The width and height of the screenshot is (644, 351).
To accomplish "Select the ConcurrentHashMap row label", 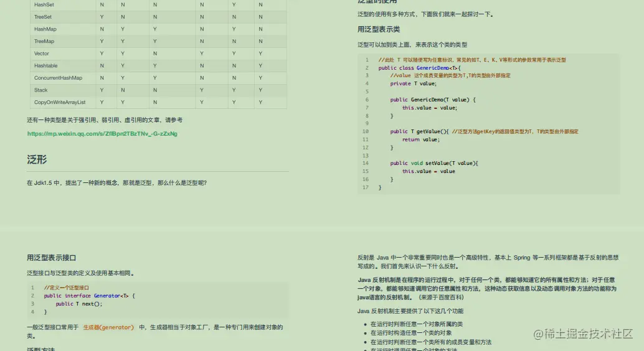I will tap(58, 78).
